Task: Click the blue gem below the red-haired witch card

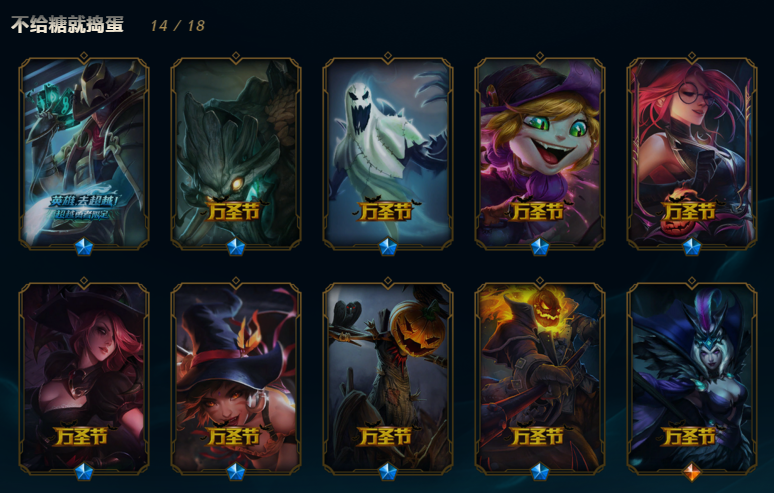Action: coord(83,472)
